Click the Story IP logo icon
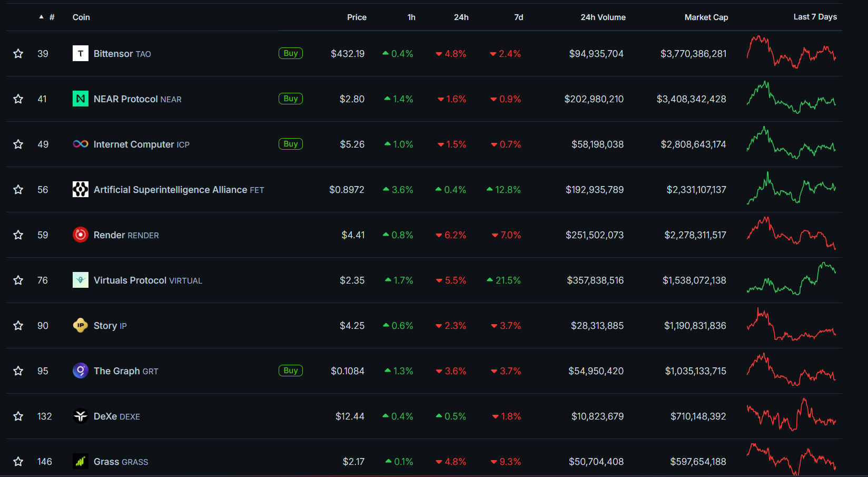The height and width of the screenshot is (477, 868). pyautogui.click(x=81, y=325)
